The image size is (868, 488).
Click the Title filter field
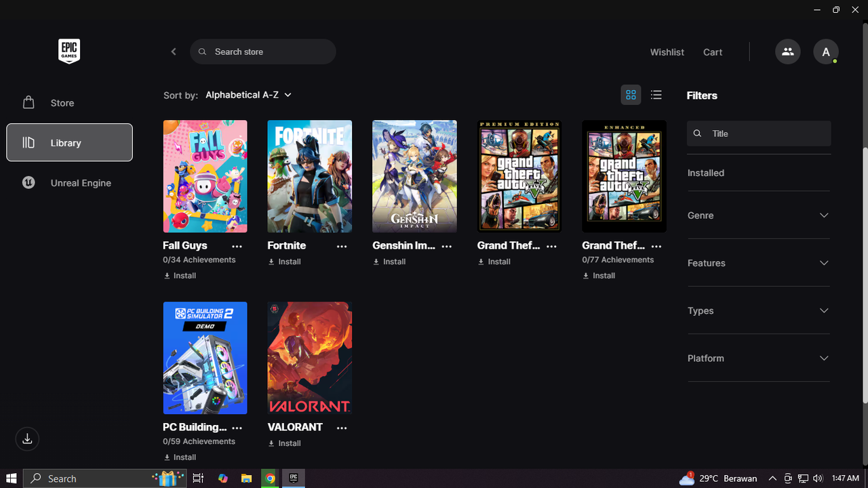coord(759,134)
